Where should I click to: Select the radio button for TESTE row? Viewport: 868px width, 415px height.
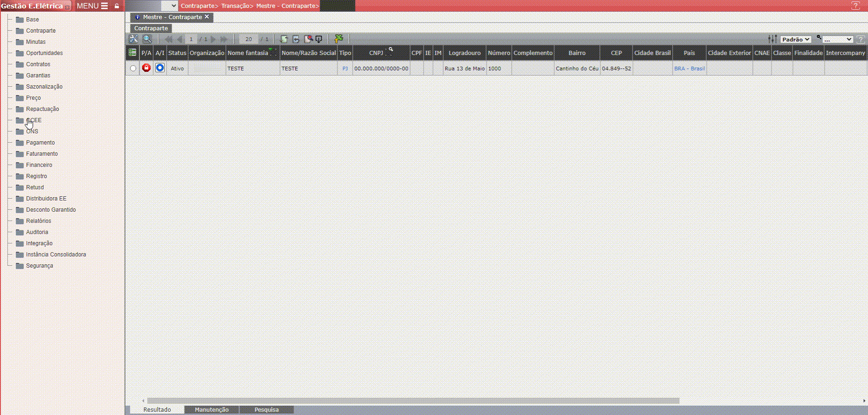tap(133, 69)
